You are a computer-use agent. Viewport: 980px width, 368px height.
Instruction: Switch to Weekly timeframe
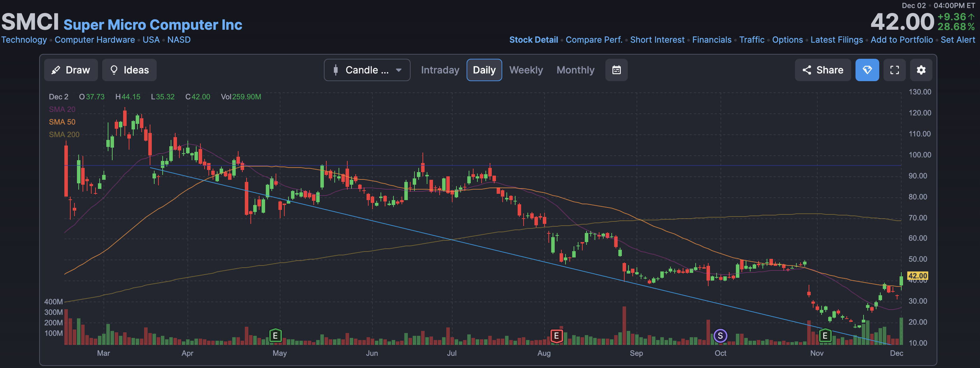[526, 70]
